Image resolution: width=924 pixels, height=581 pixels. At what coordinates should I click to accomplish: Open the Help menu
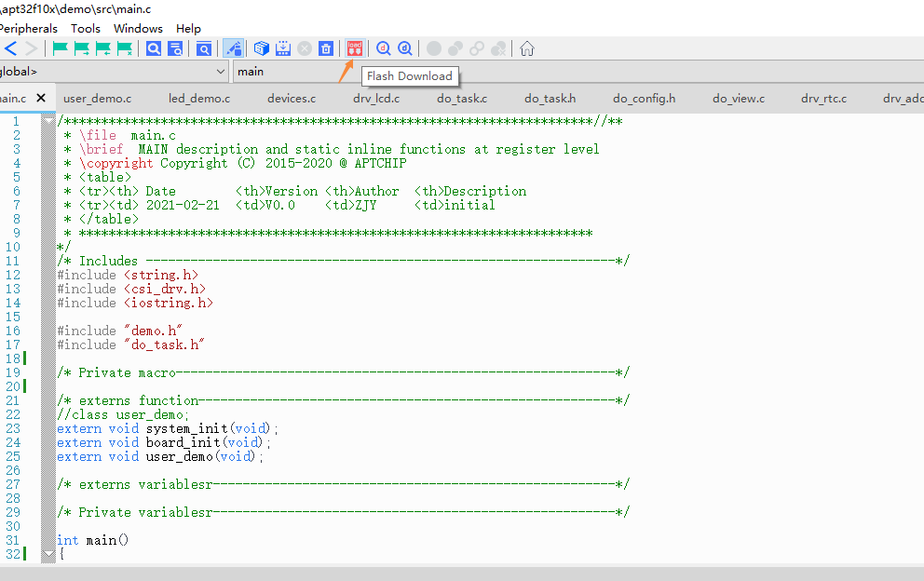point(188,29)
